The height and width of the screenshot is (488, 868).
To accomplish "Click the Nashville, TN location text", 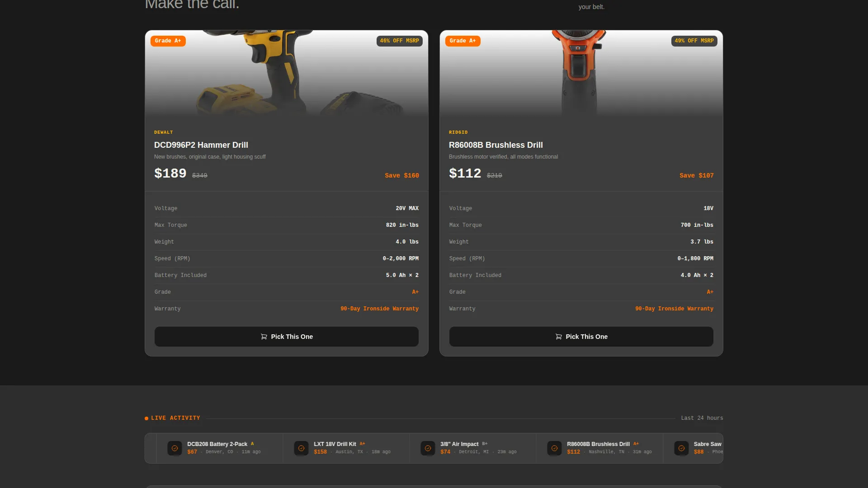I will [606, 452].
